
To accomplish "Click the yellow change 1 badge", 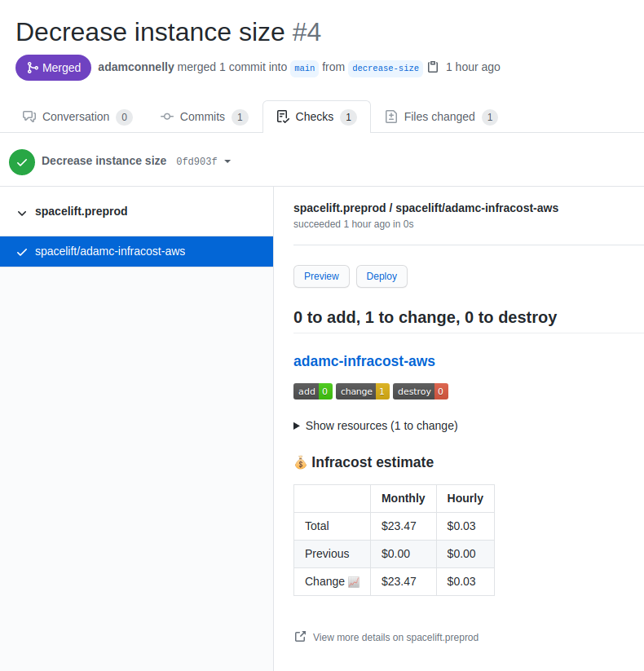I will point(363,391).
